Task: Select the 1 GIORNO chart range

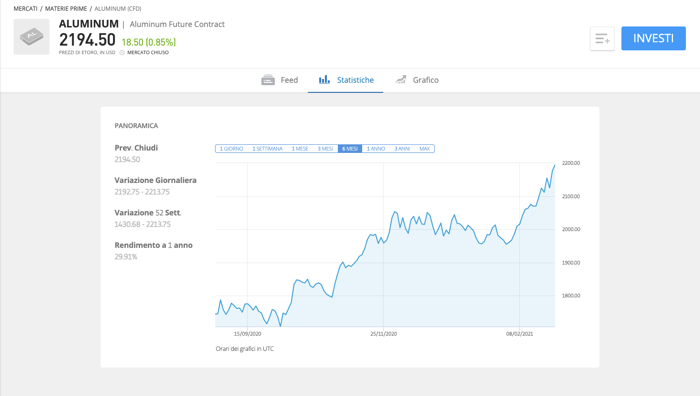Action: pyautogui.click(x=231, y=149)
